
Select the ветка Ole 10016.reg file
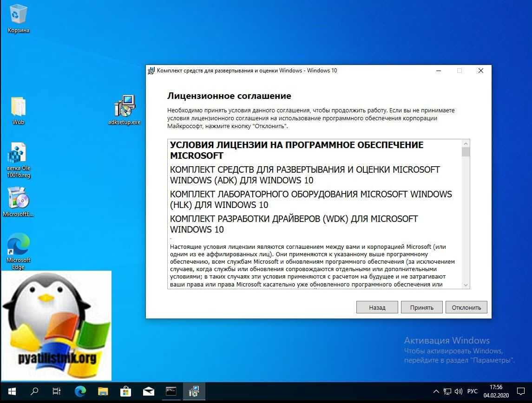tap(18, 160)
